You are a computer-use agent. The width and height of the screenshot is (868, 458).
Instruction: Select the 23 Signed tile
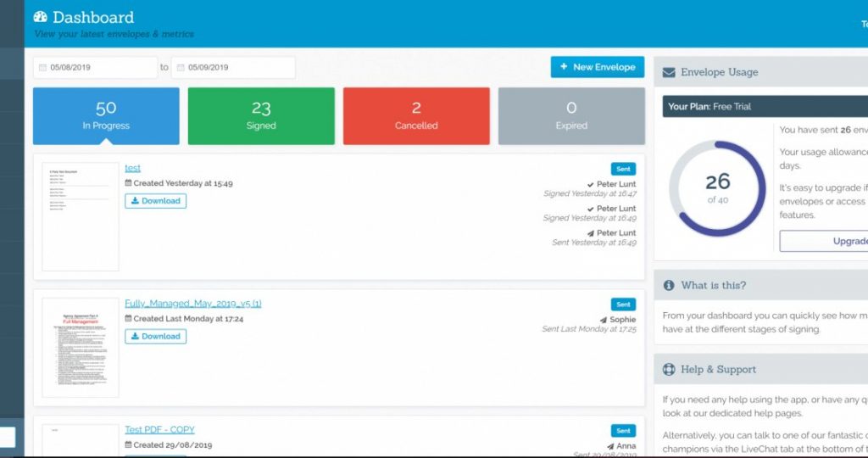[x=261, y=115]
